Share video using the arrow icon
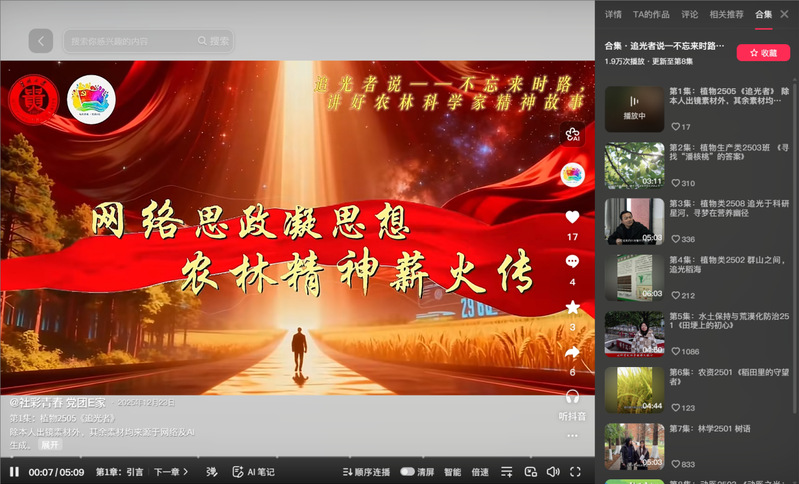The height and width of the screenshot is (484, 799). 572,352
